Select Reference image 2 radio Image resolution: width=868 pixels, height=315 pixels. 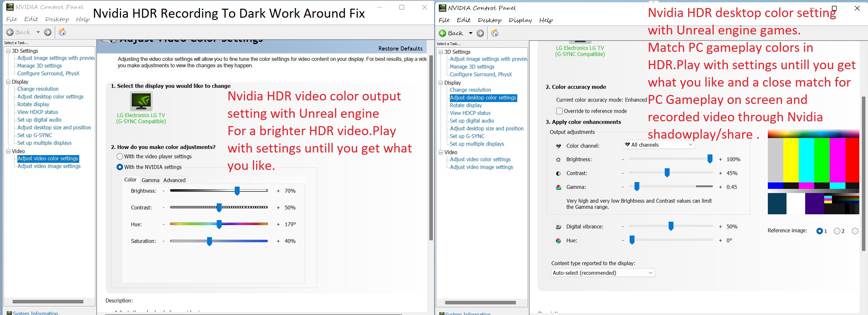(x=837, y=231)
